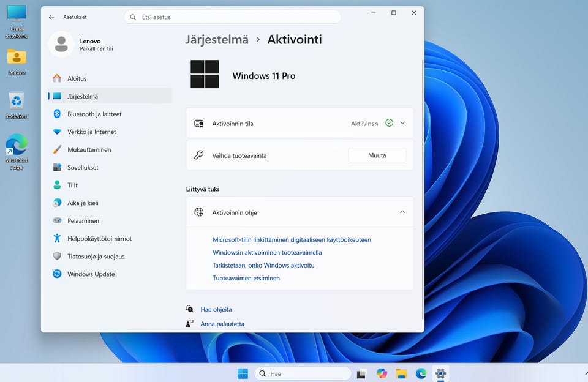Collapse the Aktivoinnin ohje section
The width and height of the screenshot is (588, 382).
402,212
